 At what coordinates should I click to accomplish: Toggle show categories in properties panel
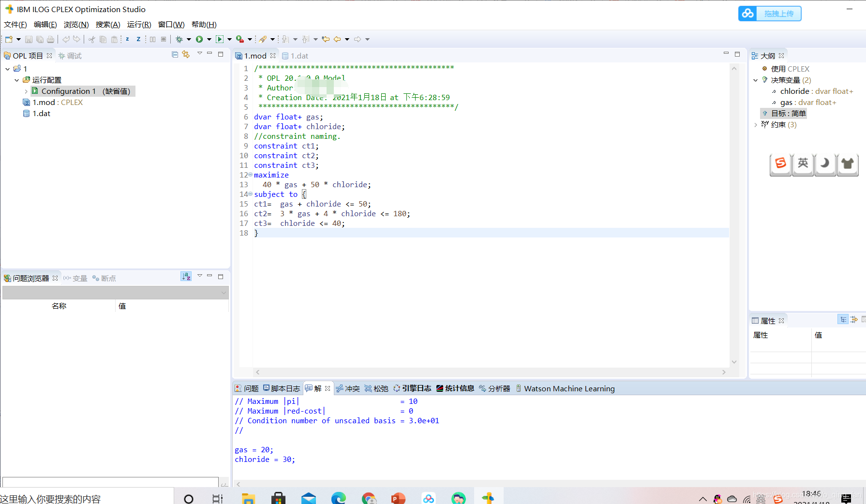click(x=843, y=319)
